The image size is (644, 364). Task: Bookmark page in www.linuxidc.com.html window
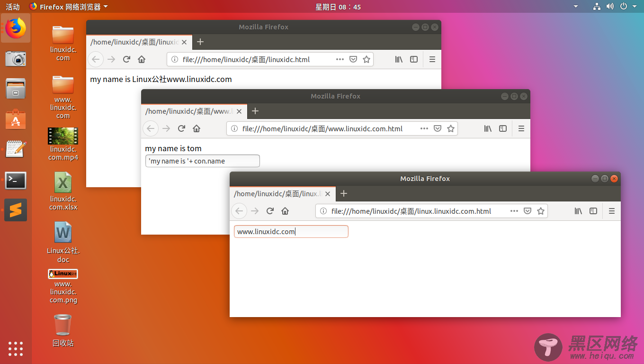(x=451, y=128)
